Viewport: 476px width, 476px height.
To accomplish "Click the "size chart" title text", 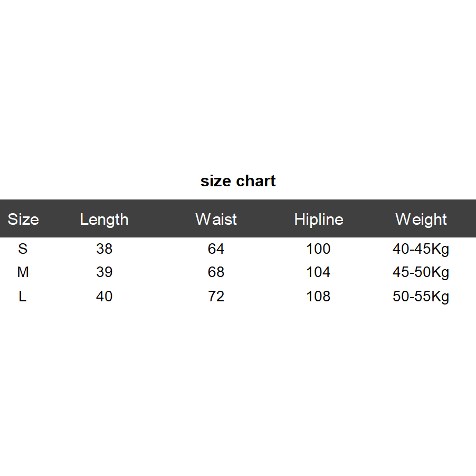I will 238,181.
